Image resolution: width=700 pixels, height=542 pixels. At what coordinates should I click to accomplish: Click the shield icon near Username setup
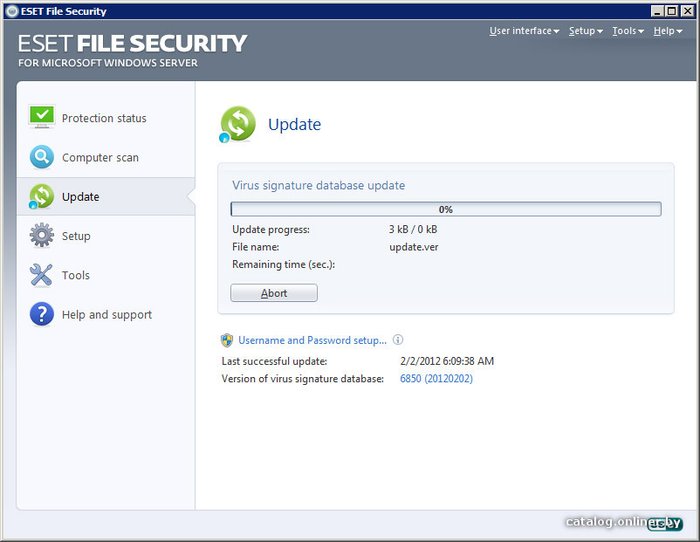pyautogui.click(x=227, y=340)
